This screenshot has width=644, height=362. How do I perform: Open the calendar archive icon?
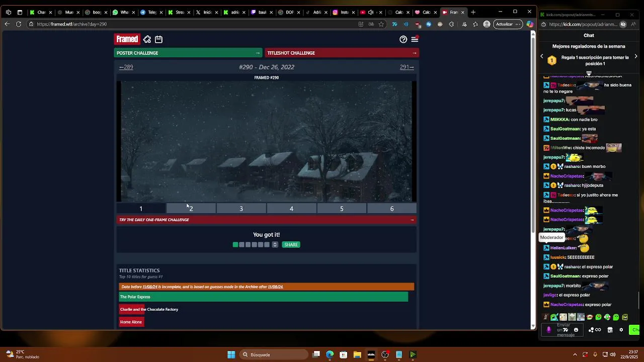158,39
